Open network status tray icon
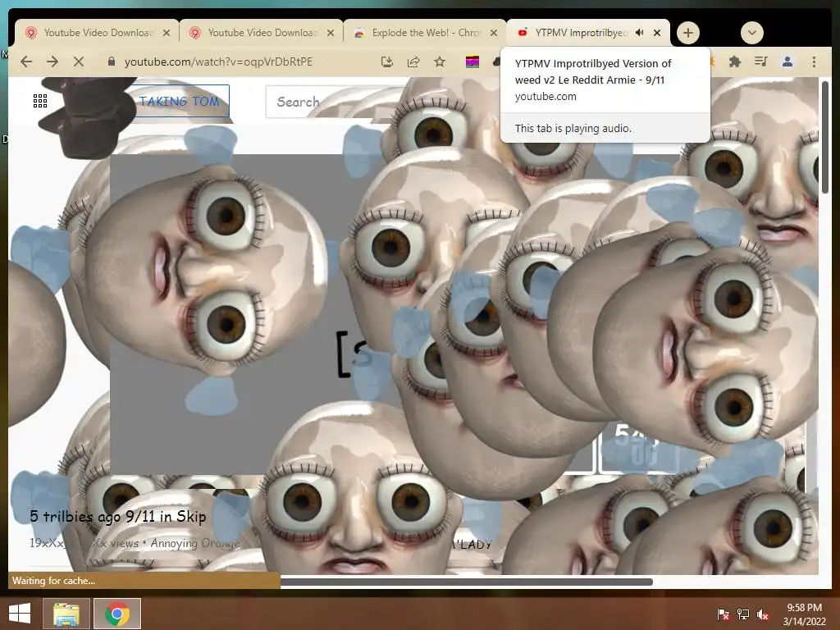Viewport: 840px width, 630px height. tap(742, 614)
